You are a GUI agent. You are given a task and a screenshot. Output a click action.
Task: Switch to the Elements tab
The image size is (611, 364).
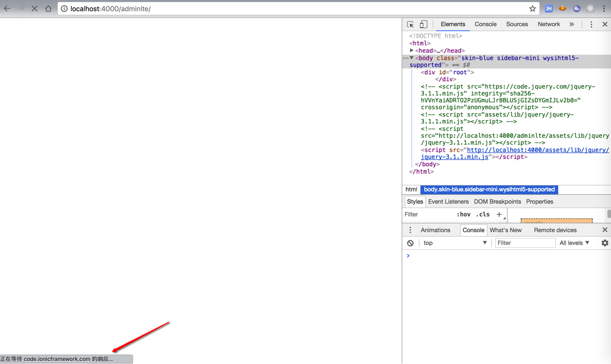[452, 24]
